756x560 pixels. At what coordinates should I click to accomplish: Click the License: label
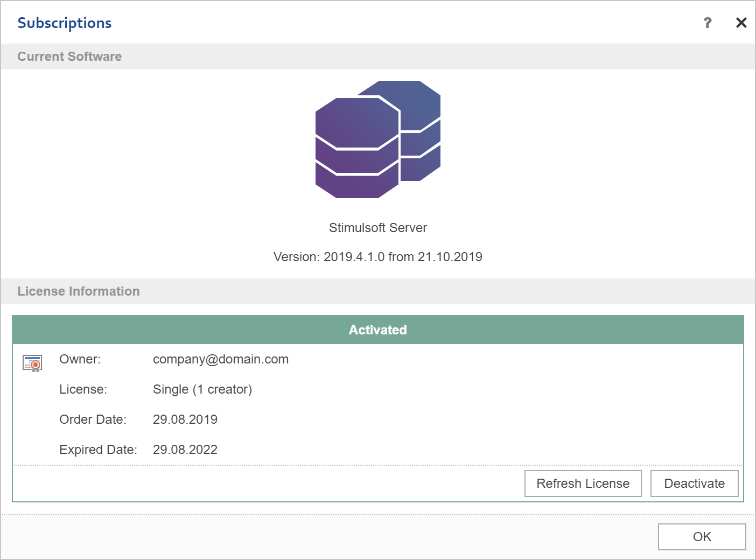click(83, 389)
